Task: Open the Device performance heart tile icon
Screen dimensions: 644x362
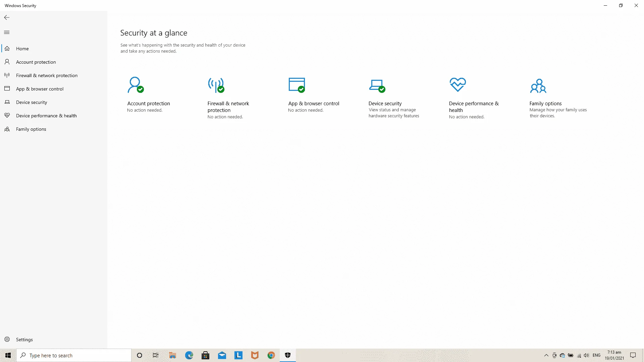Action: pos(458,84)
